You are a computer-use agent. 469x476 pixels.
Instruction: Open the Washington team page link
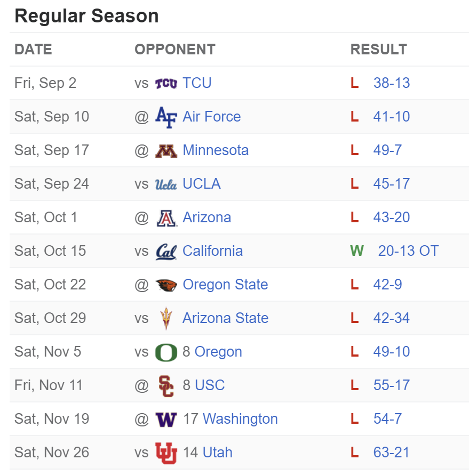[x=240, y=419]
